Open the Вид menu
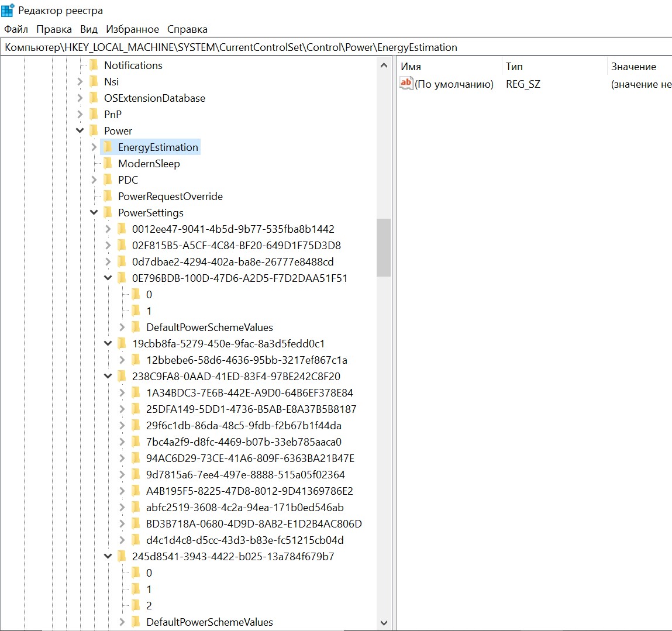 tap(89, 29)
